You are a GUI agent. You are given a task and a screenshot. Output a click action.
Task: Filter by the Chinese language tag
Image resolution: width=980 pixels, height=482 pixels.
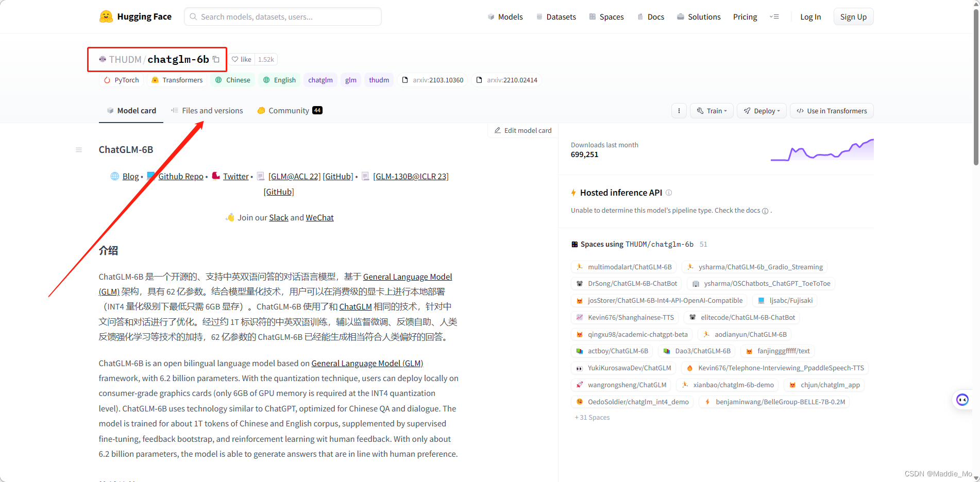click(233, 80)
